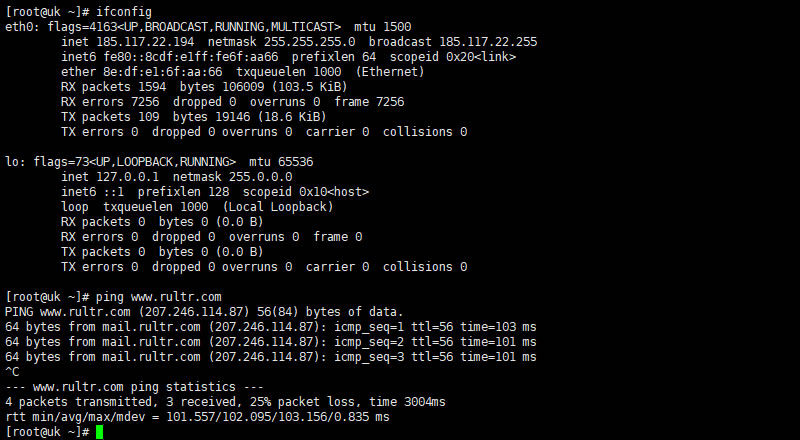The image size is (800, 440).
Task: Click the lo loopback interface name
Action: coord(12,162)
